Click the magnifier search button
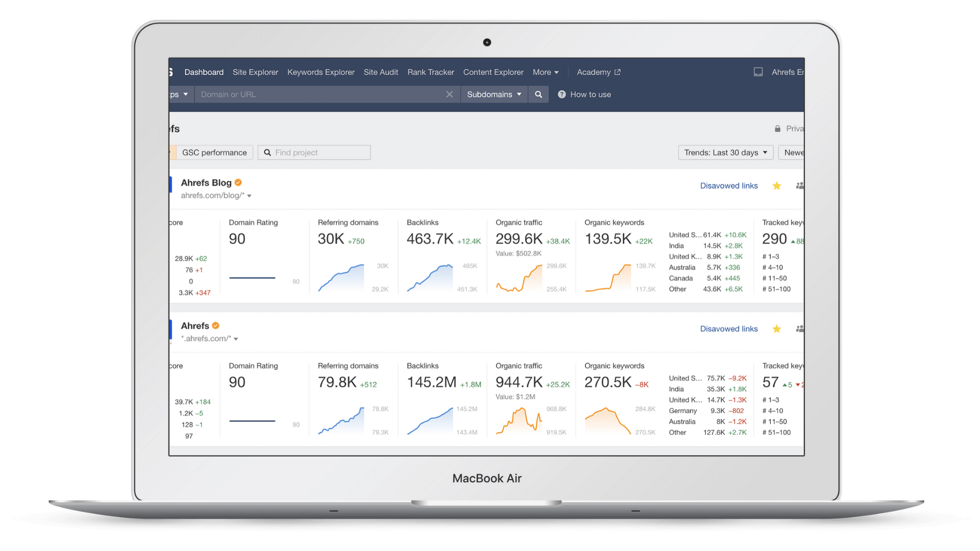Viewport: 980px width, 551px height. 538,94
